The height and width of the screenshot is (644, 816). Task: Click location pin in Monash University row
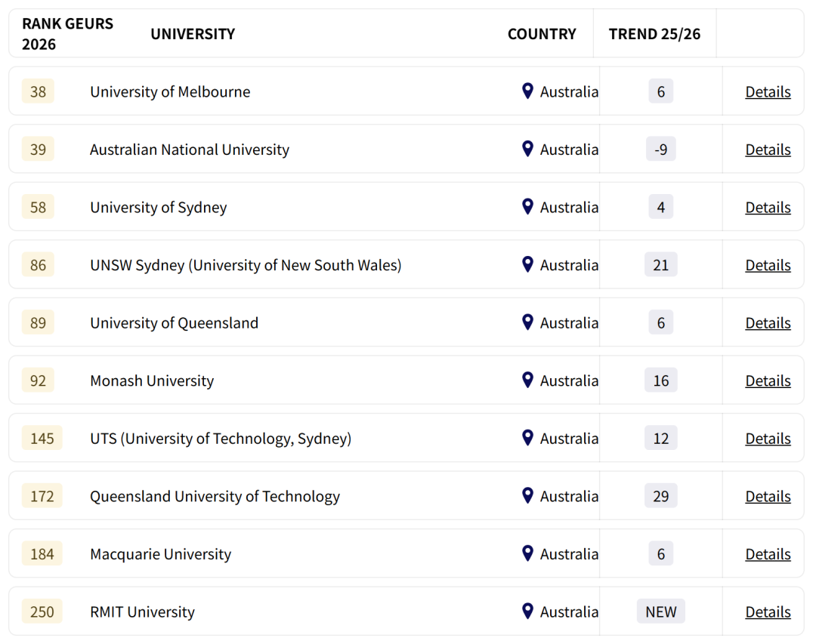[528, 380]
